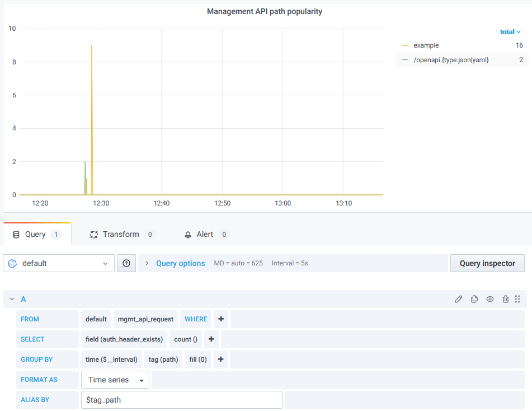This screenshot has width=532, height=411.
Task: Switch to the Alert tab
Action: pos(205,235)
